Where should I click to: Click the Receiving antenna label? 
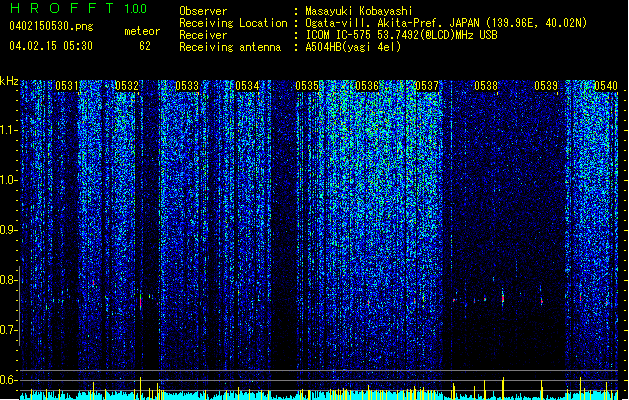(230, 47)
